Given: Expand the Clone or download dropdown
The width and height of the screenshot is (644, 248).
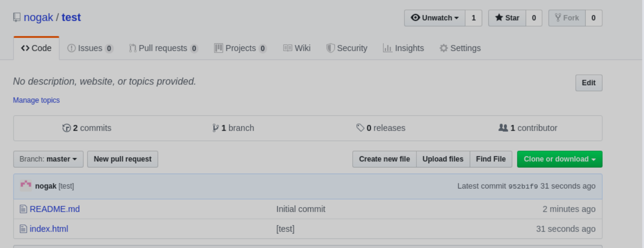Looking at the screenshot, I should pyautogui.click(x=560, y=159).
